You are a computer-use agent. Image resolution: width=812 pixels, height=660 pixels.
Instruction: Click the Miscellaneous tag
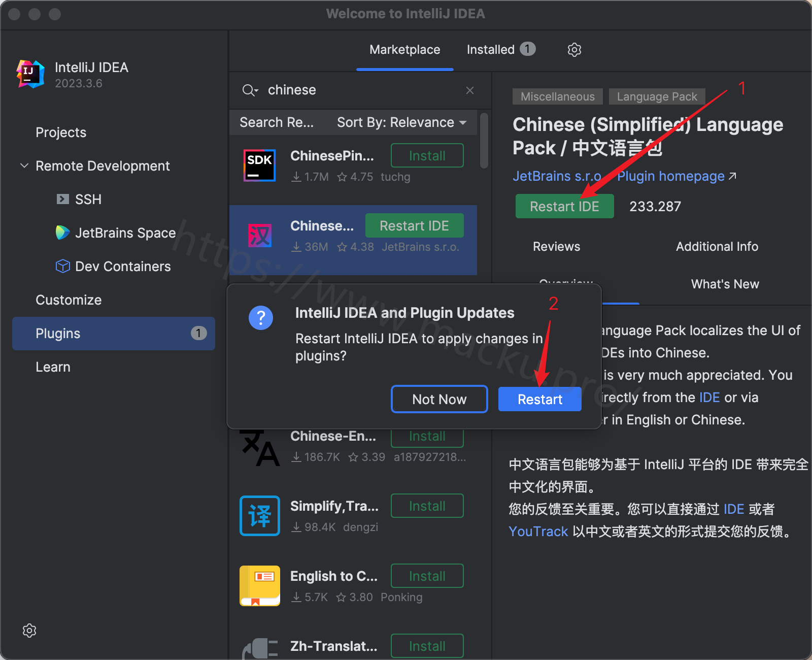(x=557, y=96)
